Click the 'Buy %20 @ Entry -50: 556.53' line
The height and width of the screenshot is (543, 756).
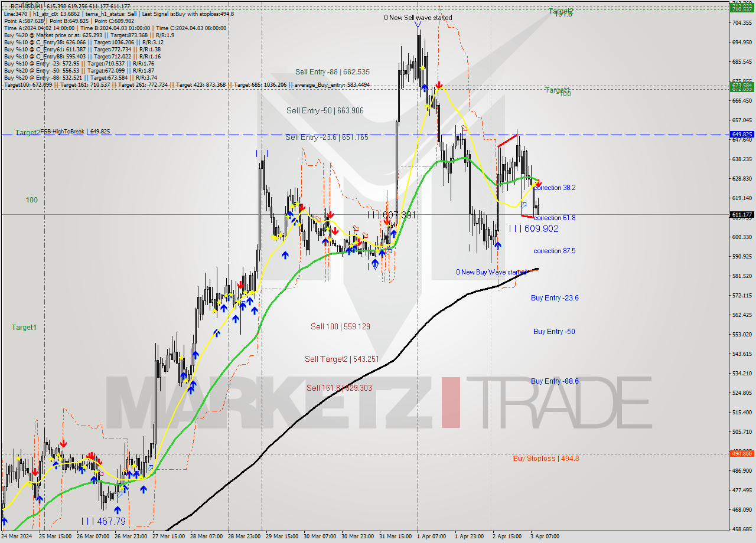click(79, 71)
